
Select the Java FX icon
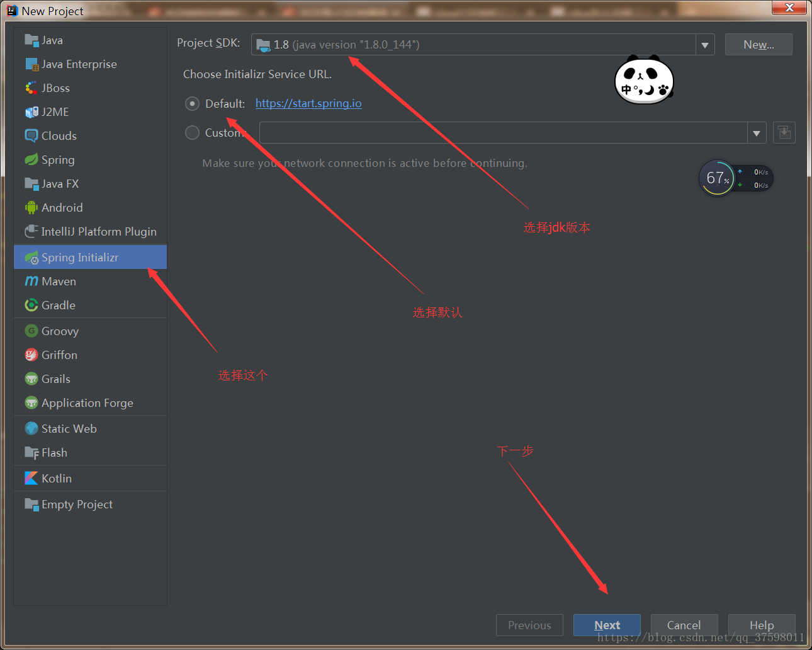point(31,184)
